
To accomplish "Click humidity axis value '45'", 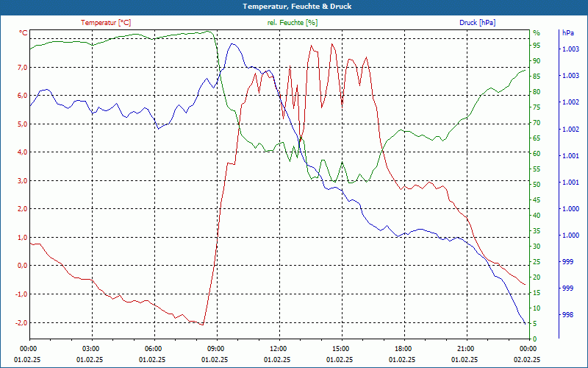I will pyautogui.click(x=537, y=200).
